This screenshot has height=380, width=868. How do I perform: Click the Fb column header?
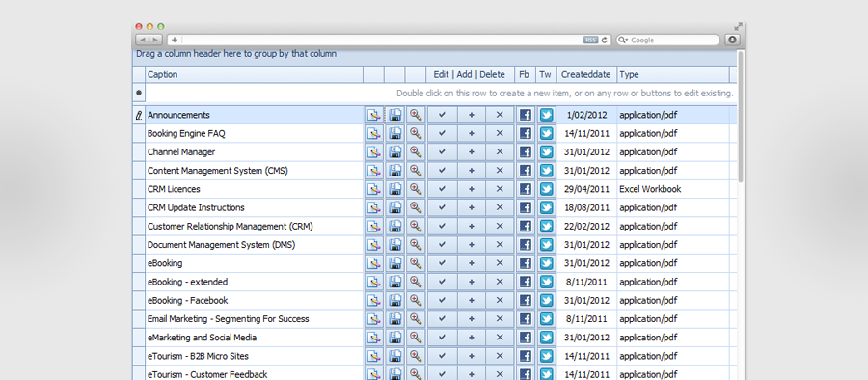click(525, 75)
